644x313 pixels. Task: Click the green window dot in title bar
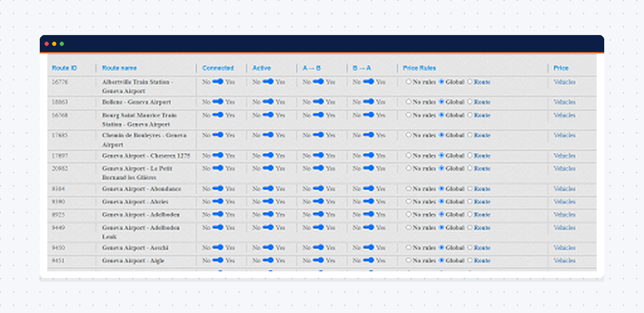click(62, 44)
